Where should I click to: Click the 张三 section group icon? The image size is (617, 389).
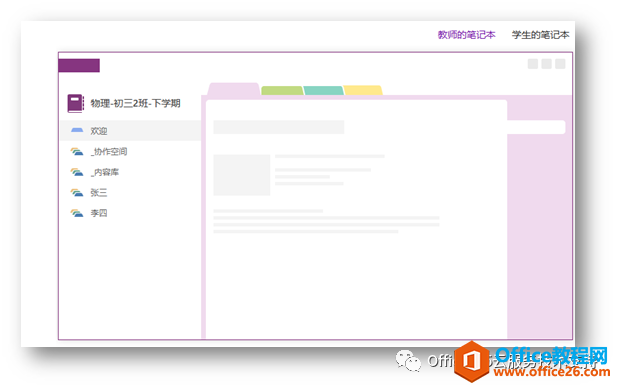click(77, 192)
